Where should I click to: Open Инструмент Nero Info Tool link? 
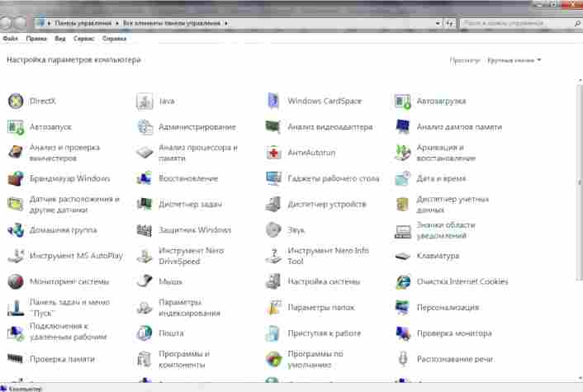(x=328, y=256)
